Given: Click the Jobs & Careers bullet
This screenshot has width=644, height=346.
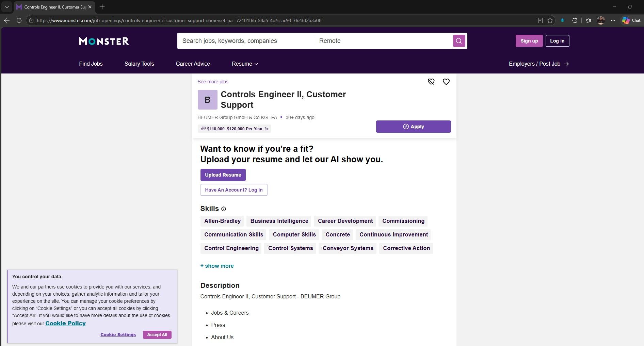Looking at the screenshot, I should click(x=230, y=313).
